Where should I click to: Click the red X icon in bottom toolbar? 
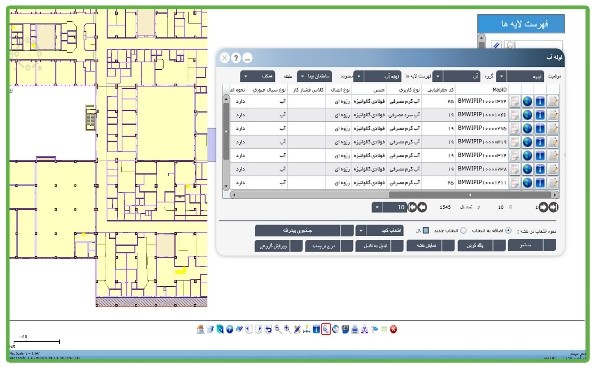click(393, 329)
